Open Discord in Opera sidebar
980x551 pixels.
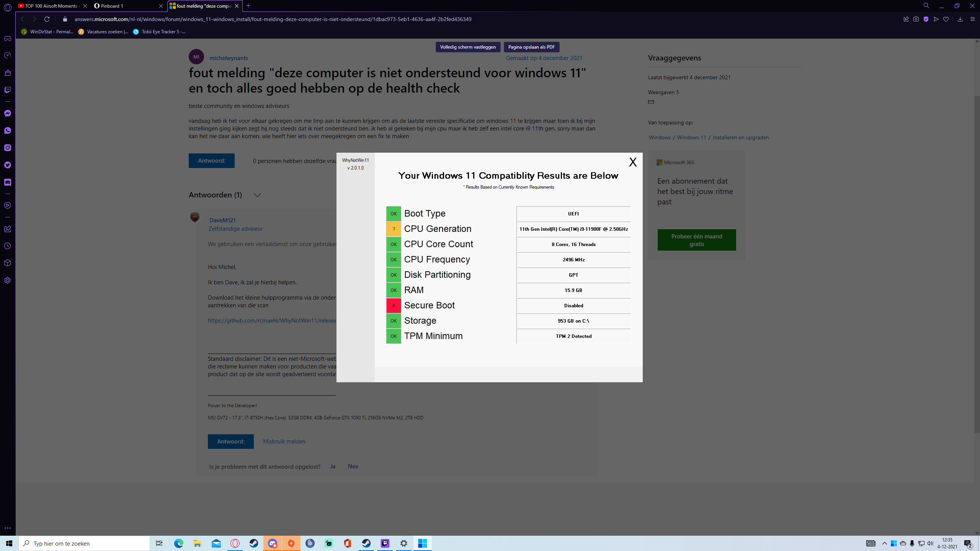(8, 182)
